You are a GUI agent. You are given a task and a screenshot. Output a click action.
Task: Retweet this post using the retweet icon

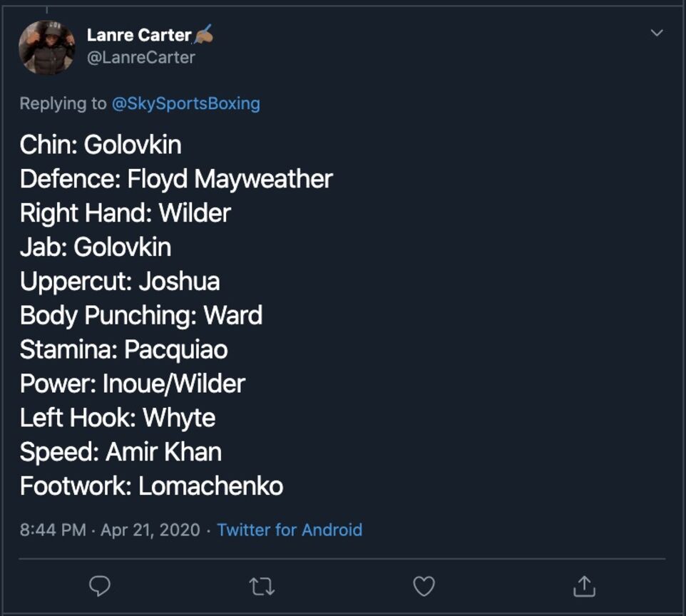click(262, 587)
